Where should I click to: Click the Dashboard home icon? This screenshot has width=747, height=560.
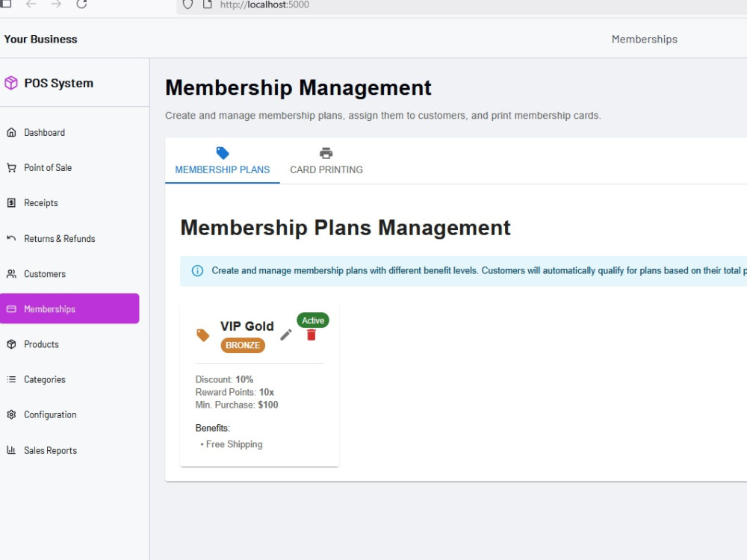point(11,132)
